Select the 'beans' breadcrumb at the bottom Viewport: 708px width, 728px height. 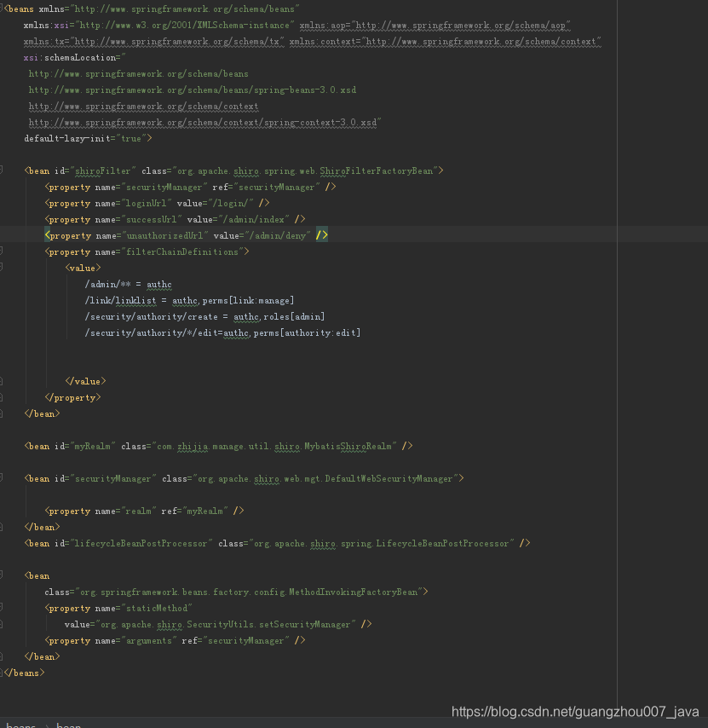pyautogui.click(x=21, y=725)
